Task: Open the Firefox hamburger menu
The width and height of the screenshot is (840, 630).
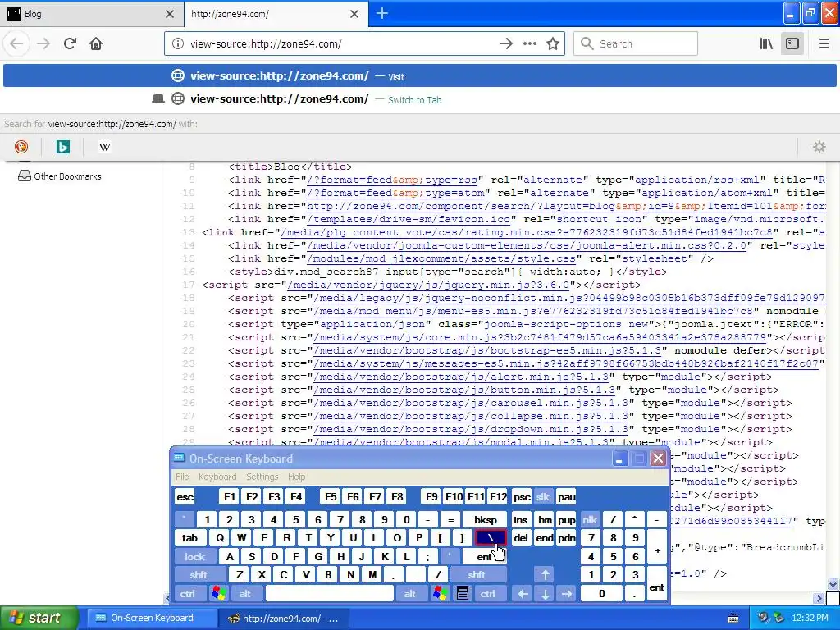Action: (824, 43)
